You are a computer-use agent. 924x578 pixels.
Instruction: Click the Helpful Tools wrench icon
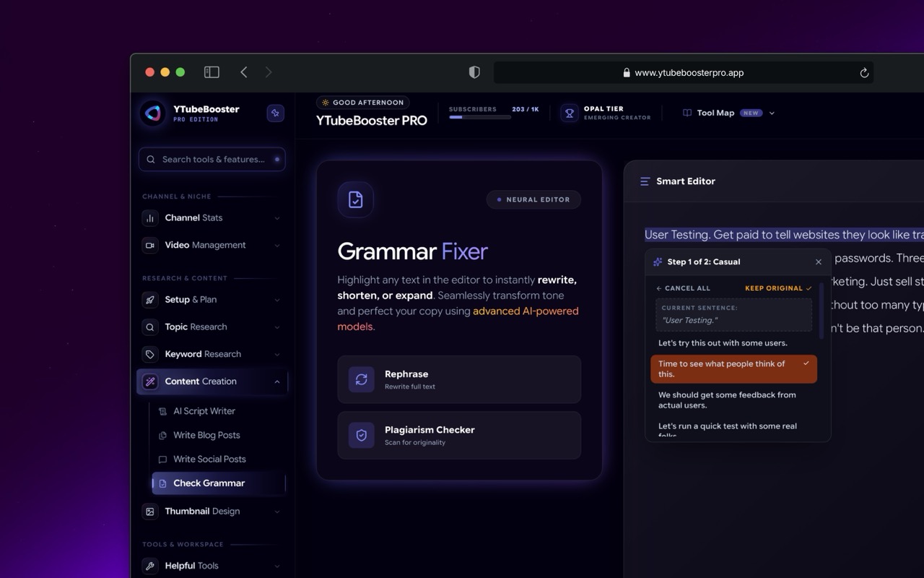click(x=150, y=566)
